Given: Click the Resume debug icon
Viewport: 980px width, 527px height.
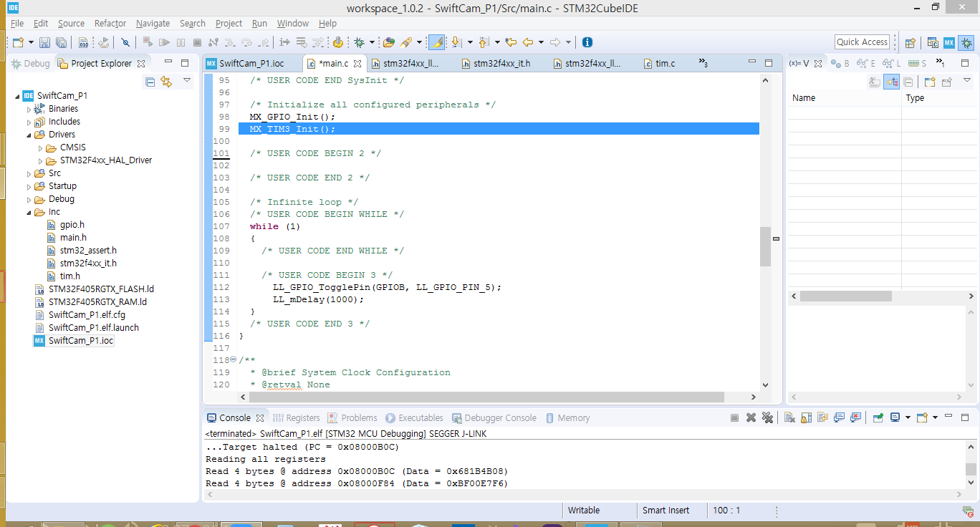Looking at the screenshot, I should [x=164, y=43].
